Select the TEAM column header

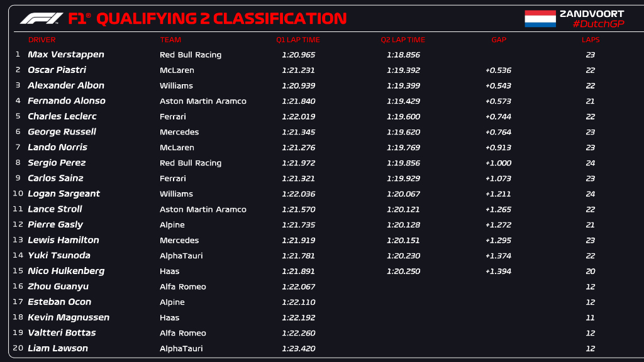point(170,40)
